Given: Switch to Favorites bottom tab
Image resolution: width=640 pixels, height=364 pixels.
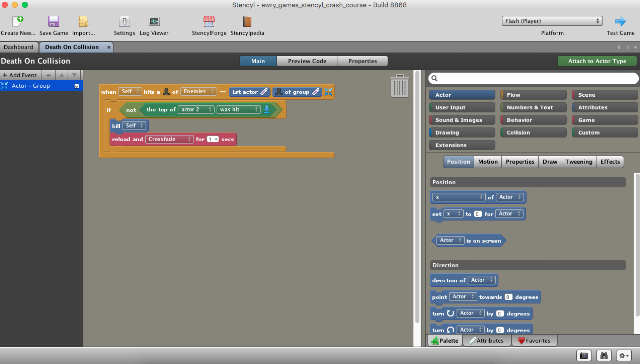Looking at the screenshot, I should click(x=534, y=341).
